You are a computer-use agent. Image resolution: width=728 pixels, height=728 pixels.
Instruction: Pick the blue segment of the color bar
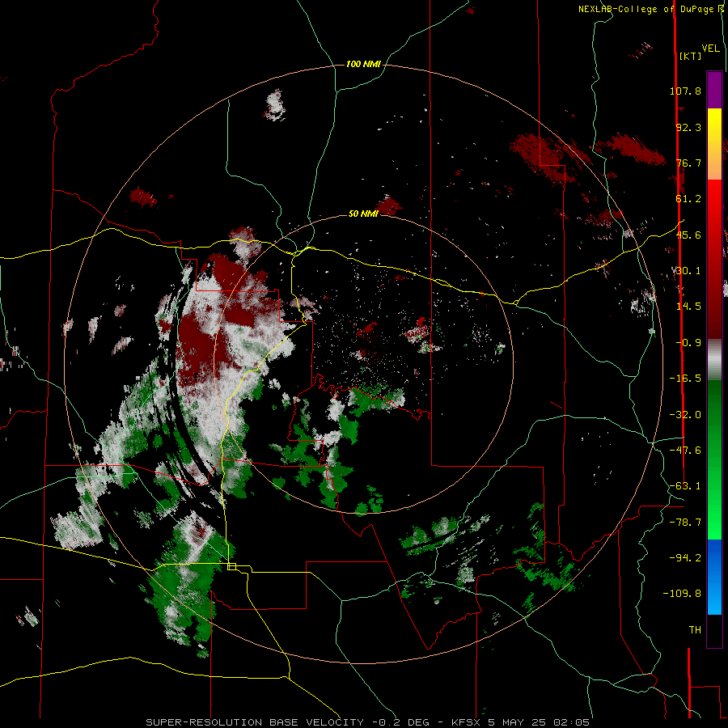714,577
